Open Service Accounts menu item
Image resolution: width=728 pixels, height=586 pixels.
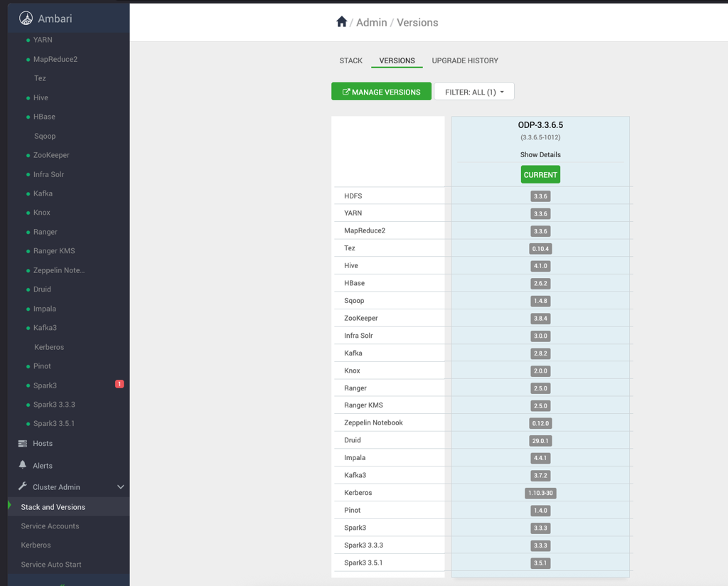click(x=50, y=526)
